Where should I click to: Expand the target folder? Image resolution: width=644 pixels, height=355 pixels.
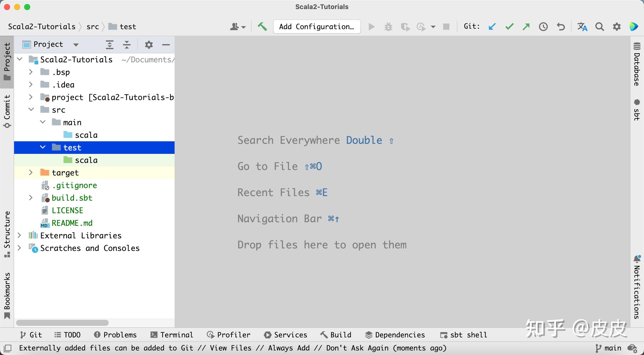(x=31, y=172)
